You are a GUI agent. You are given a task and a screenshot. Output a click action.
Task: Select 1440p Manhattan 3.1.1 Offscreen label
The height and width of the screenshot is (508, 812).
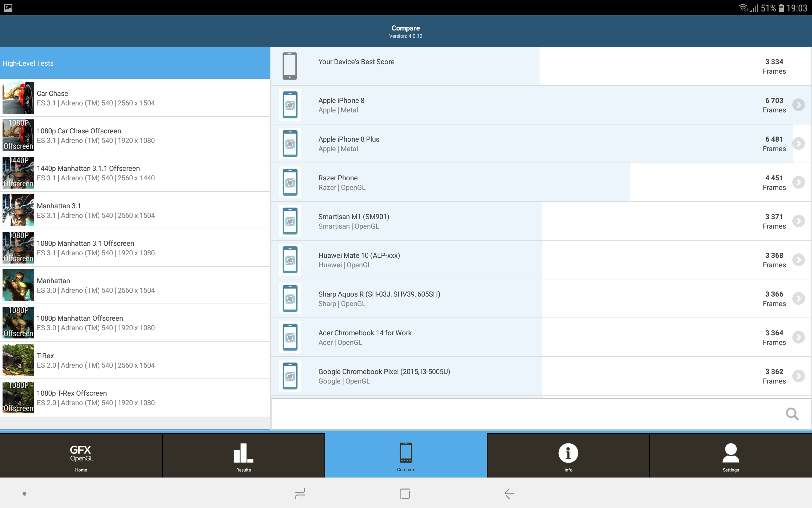(88, 168)
